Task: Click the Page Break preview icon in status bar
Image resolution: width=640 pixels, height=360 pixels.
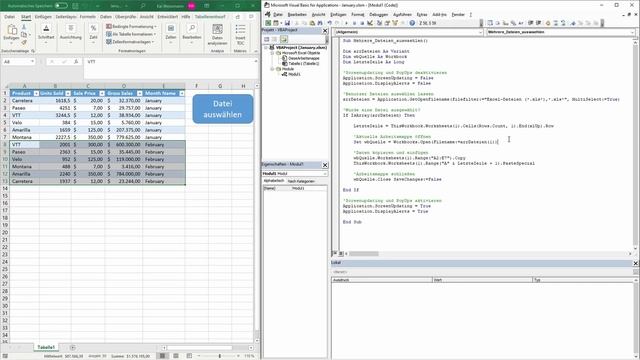Action: click(x=189, y=356)
